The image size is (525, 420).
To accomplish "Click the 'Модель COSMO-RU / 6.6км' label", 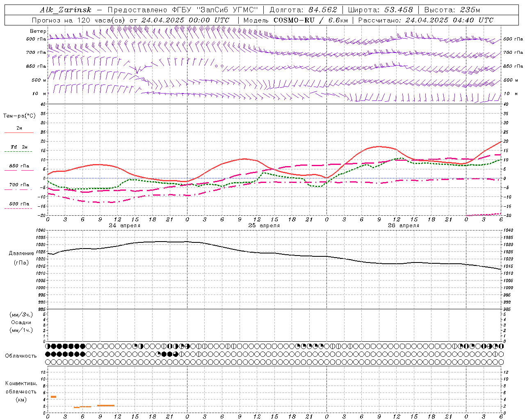I will (x=295, y=20).
